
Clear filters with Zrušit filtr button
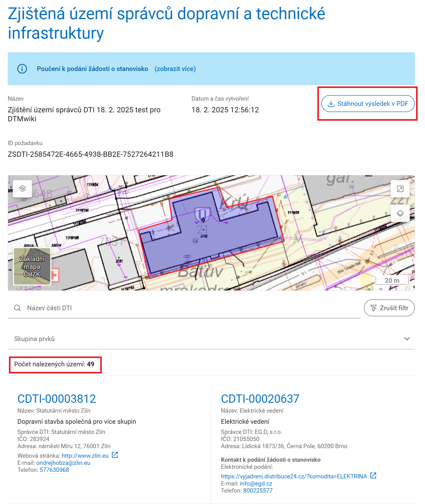[389, 308]
